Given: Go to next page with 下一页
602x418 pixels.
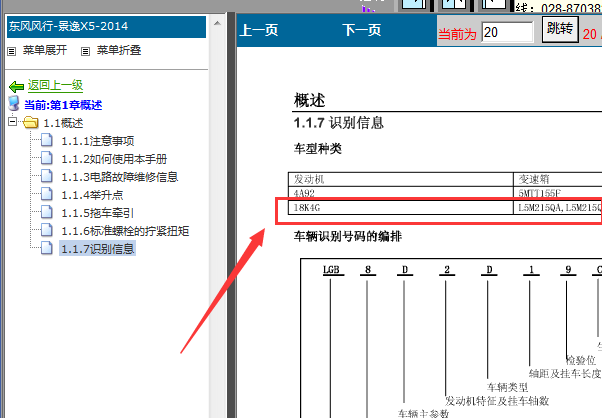Looking at the screenshot, I should click(362, 30).
